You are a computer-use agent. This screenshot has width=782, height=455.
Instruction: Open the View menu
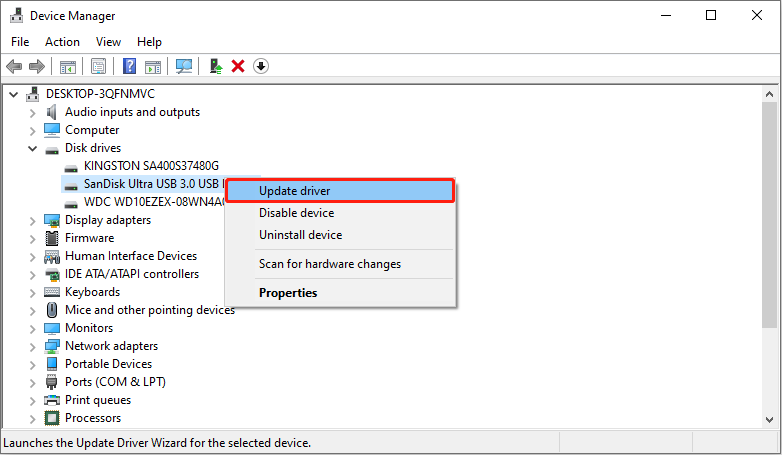tap(108, 42)
